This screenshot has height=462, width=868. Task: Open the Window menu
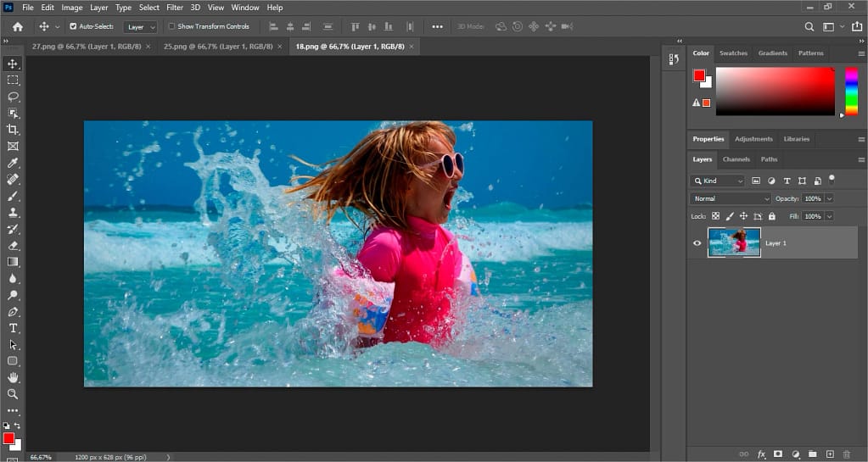[x=244, y=8]
